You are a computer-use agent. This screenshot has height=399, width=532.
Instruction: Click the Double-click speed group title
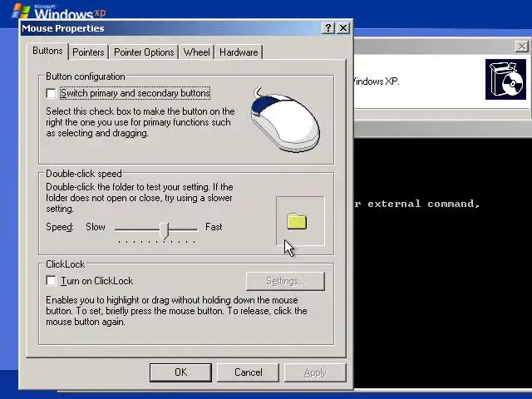[84, 174]
